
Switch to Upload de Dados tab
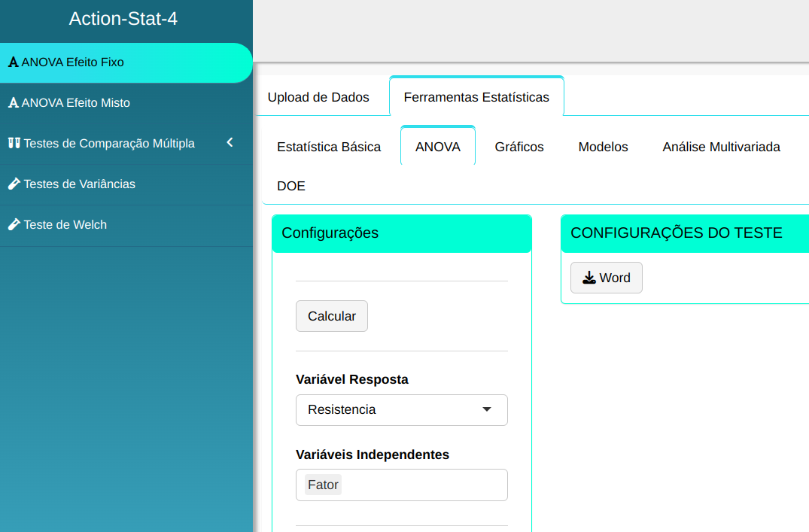[318, 97]
